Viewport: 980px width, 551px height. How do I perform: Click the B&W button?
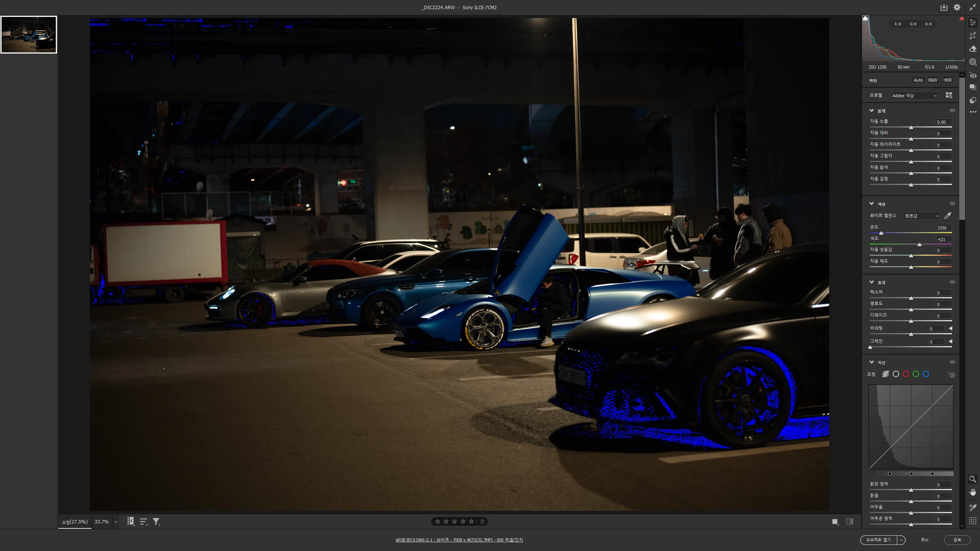click(x=933, y=80)
